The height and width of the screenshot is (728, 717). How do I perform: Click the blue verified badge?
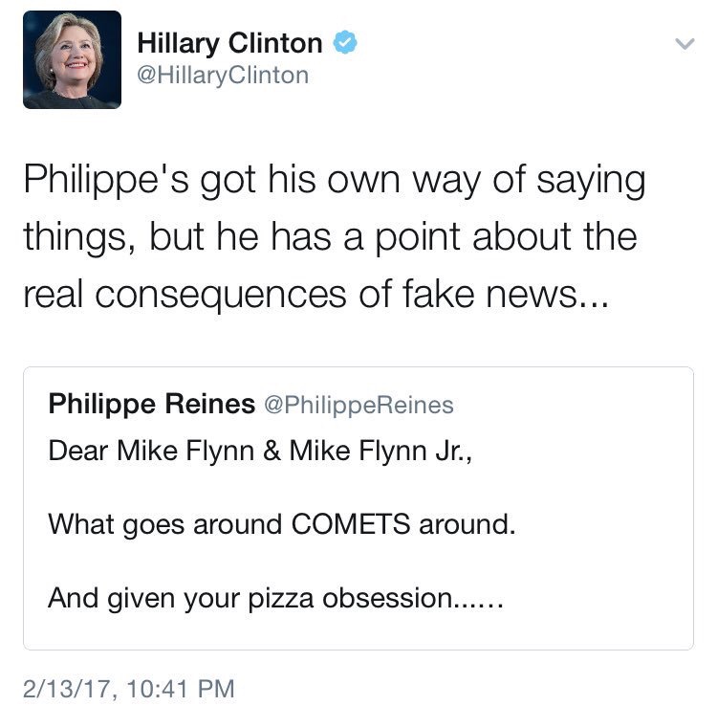[344, 43]
